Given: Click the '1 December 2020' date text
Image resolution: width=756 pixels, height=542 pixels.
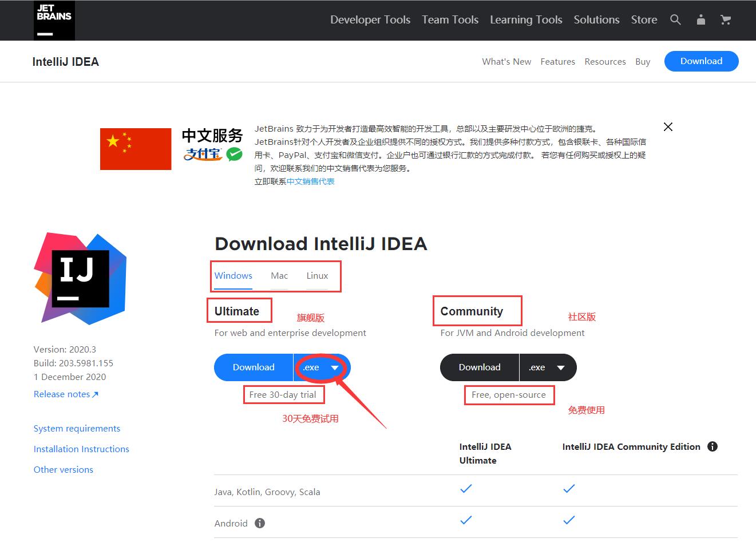Looking at the screenshot, I should point(70,377).
